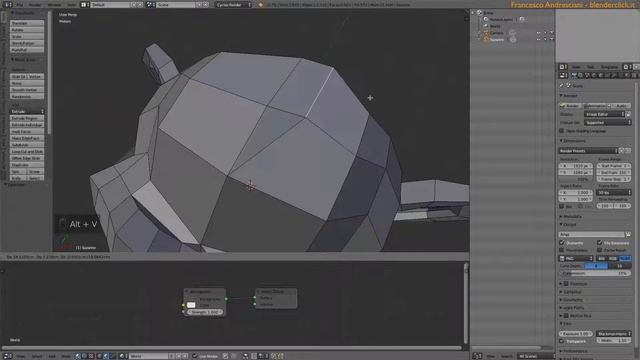Click the Outliner editor type icon
Image resolution: width=640 pixels, height=360 pixels.
click(x=477, y=356)
